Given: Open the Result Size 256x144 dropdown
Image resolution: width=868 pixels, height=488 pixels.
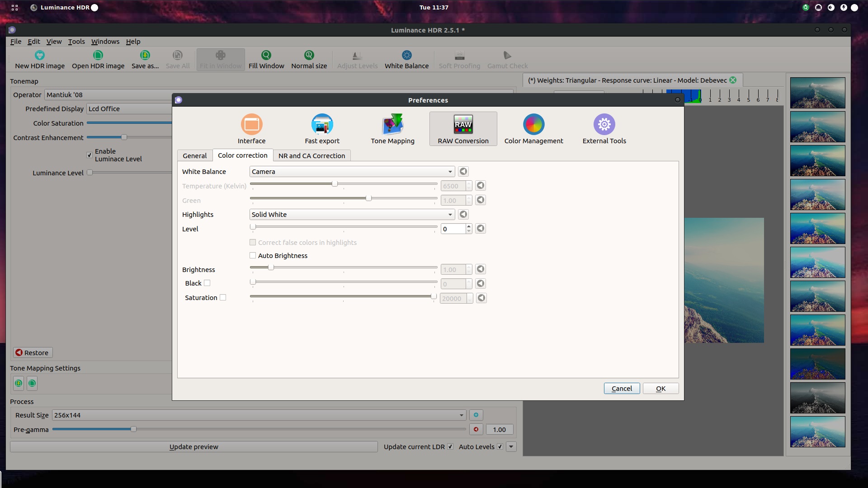Looking at the screenshot, I should pyautogui.click(x=259, y=415).
